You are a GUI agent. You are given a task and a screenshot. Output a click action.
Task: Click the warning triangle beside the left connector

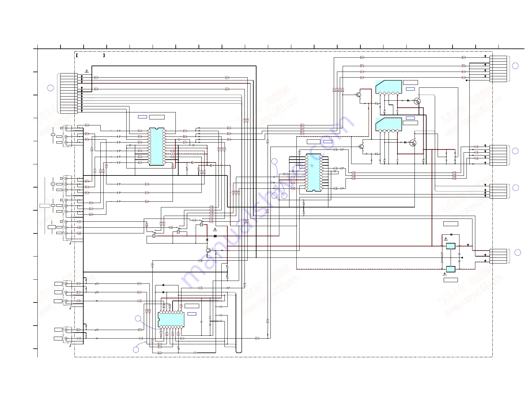(x=86, y=71)
